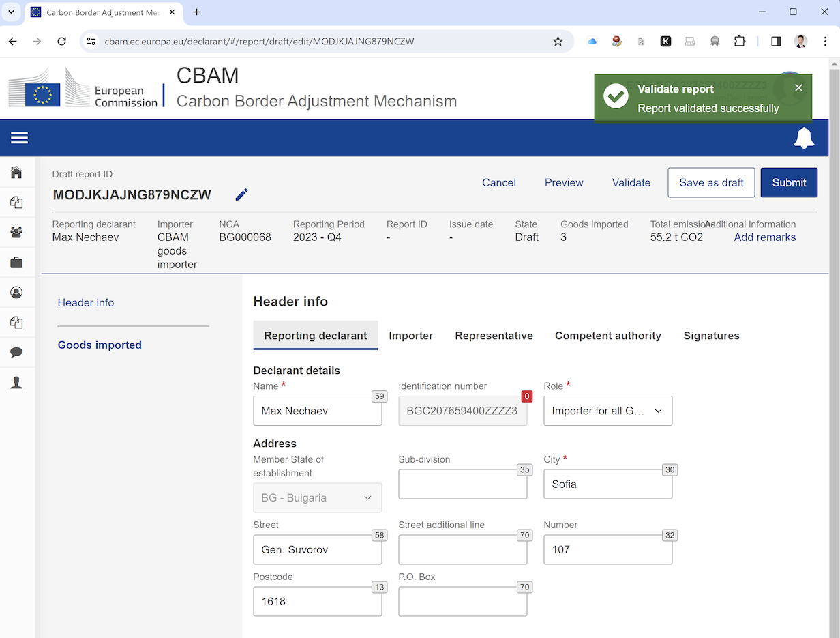Switch to the Importer tab
This screenshot has height=638, width=840.
pos(411,336)
